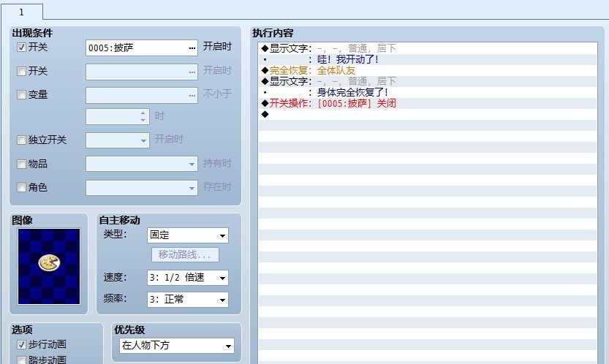
Task: Select the 开关操作 [0005:披萨] 关闭 command
Action: coord(428,103)
